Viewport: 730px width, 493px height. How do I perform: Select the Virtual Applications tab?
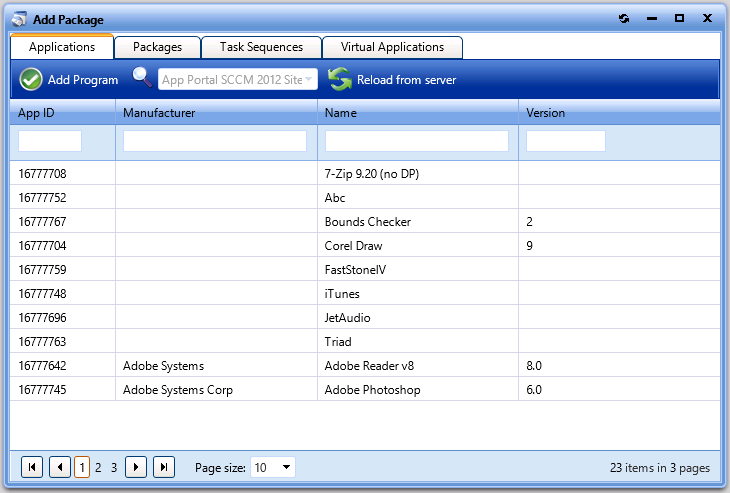392,47
